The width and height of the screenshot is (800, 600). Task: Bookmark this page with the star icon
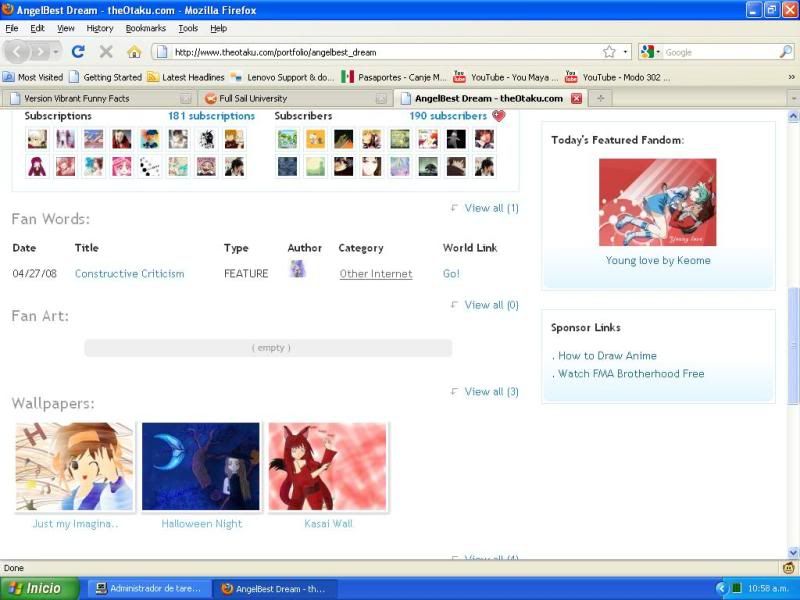pos(609,52)
